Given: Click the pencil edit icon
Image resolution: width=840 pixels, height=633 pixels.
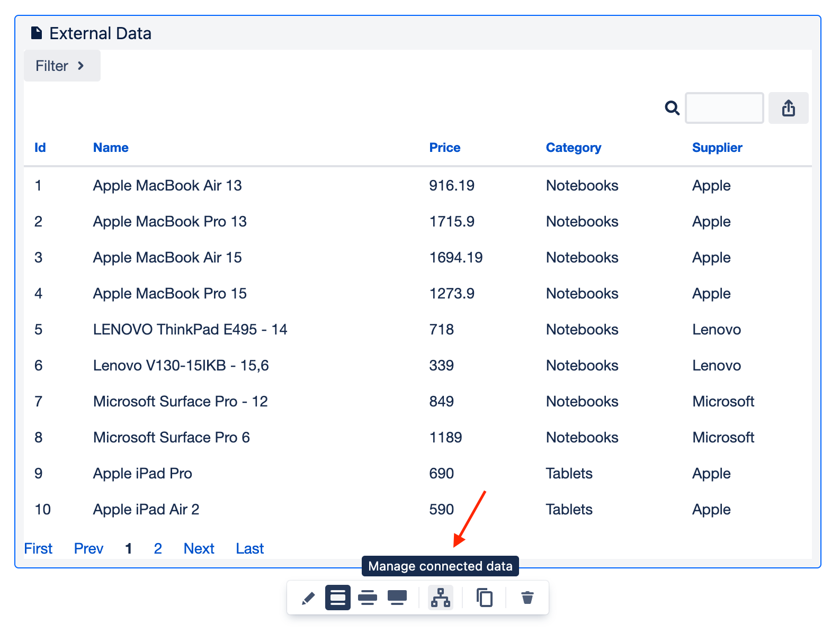Looking at the screenshot, I should tap(308, 598).
